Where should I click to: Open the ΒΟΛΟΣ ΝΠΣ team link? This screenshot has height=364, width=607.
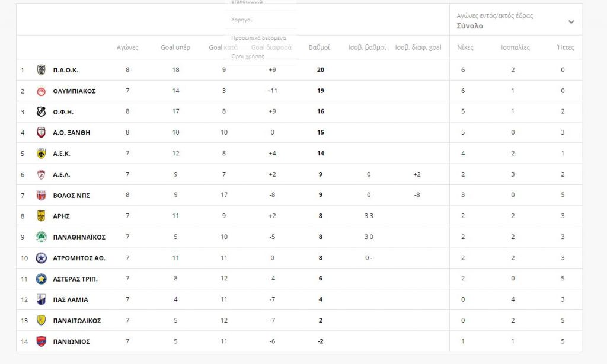tap(71, 195)
